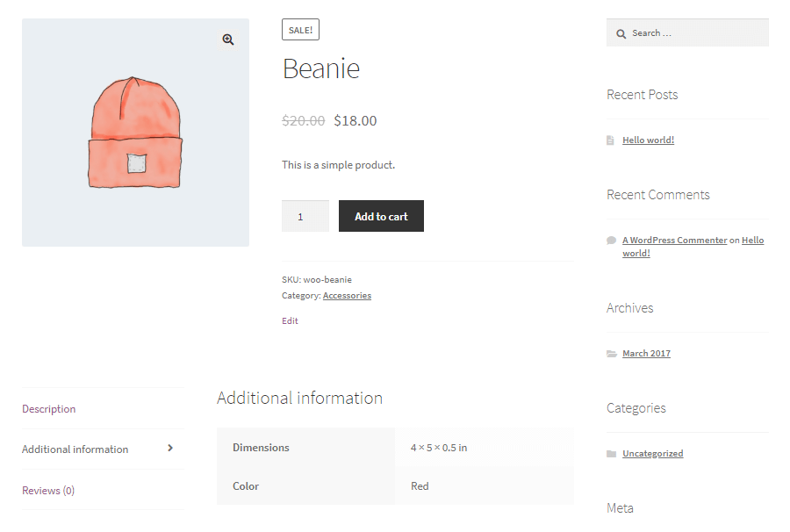Click the post icon beside Hello world!
Image resolution: width=790 pixels, height=532 pixels.
[x=611, y=139]
